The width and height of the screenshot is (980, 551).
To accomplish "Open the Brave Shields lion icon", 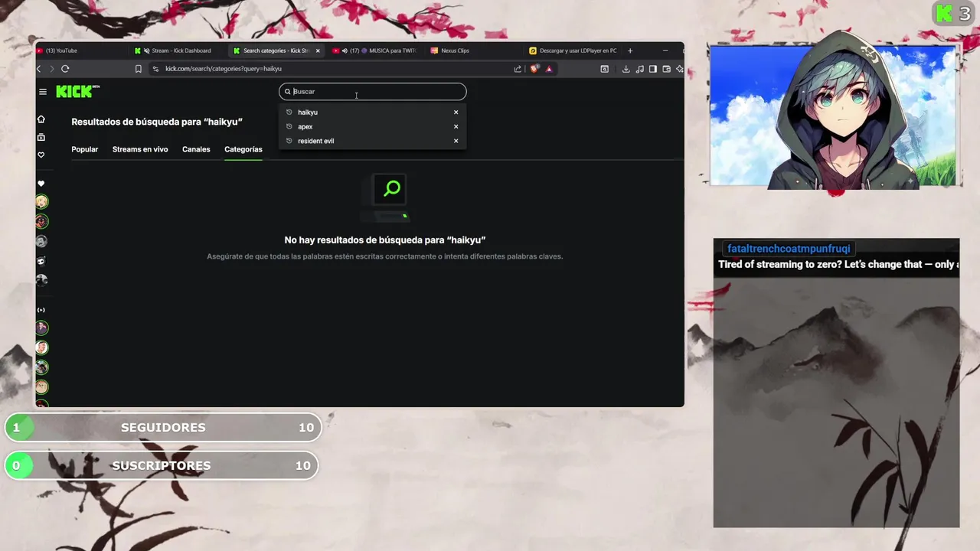I will [534, 69].
